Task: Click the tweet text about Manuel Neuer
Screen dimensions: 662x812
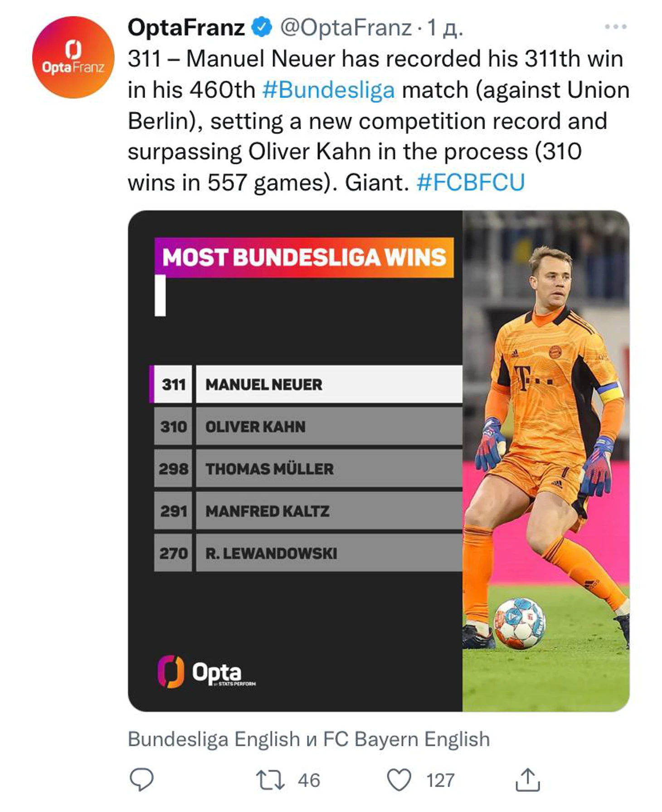Action: 379,121
